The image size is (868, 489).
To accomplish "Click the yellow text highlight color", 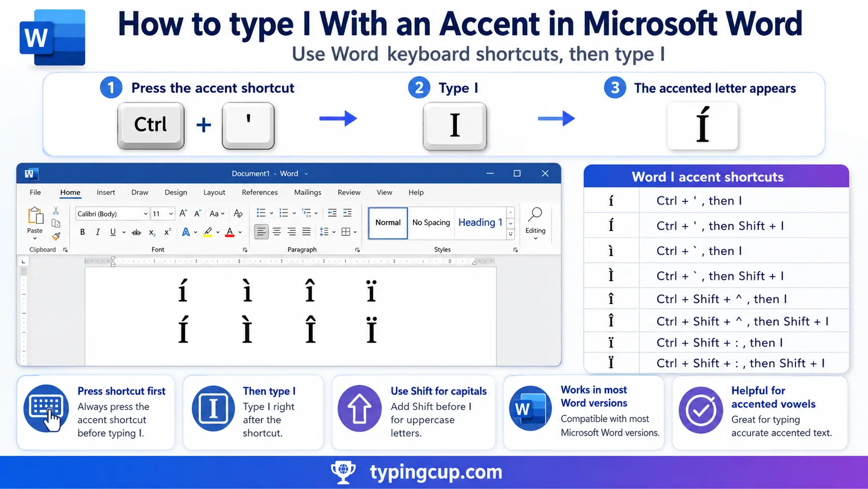I will tap(208, 232).
